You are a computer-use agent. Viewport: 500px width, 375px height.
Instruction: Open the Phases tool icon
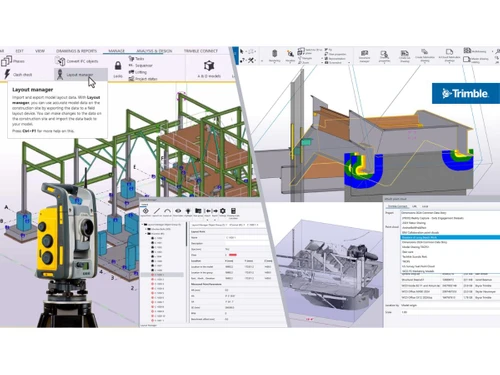pos(7,61)
